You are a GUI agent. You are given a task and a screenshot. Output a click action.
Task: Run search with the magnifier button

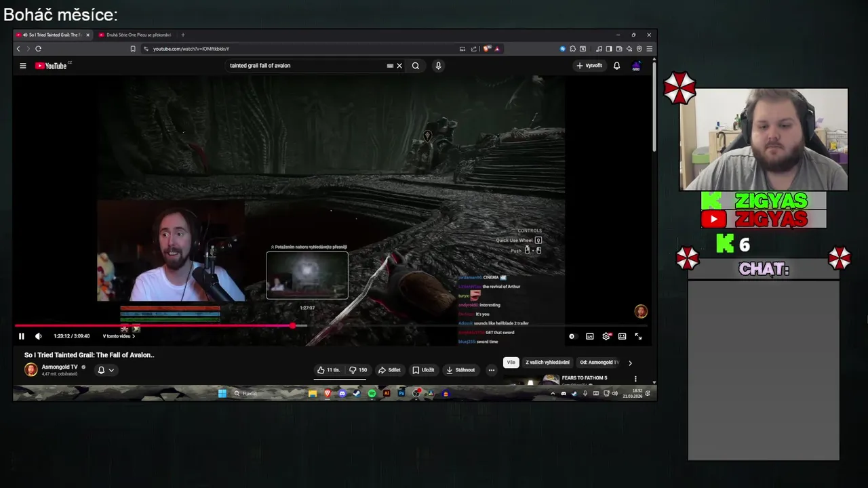[416, 66]
